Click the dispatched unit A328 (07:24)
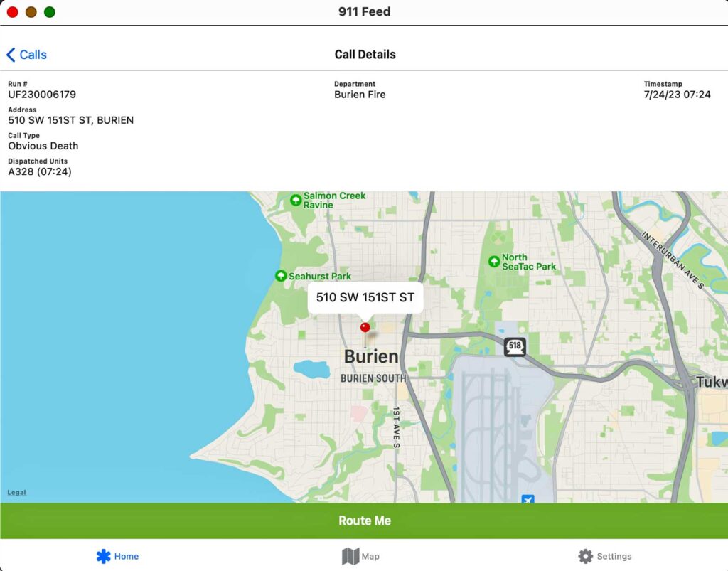728x571 pixels. pyautogui.click(x=40, y=171)
